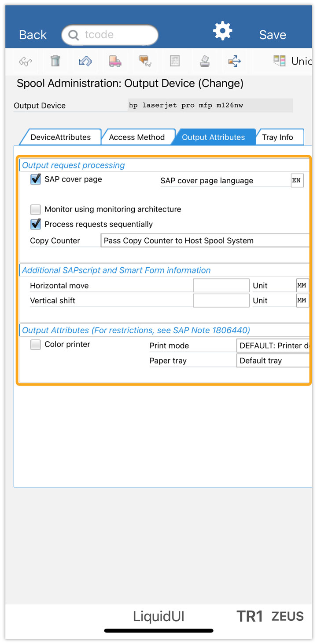
Task: Tap the TR1 system label
Action: 250,616
